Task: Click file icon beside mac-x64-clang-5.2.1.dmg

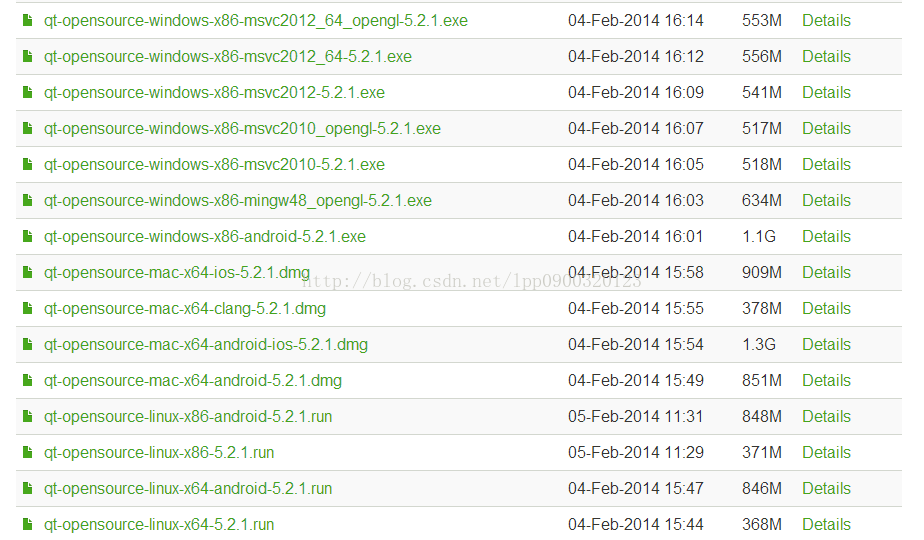Action: point(27,308)
